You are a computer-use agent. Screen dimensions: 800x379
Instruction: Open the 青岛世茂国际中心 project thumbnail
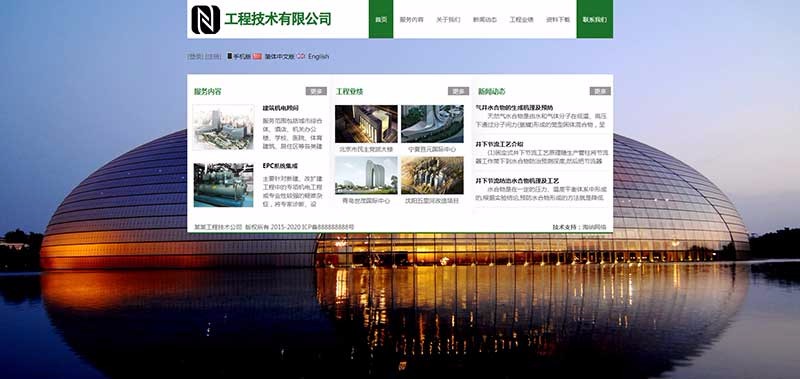(x=366, y=175)
